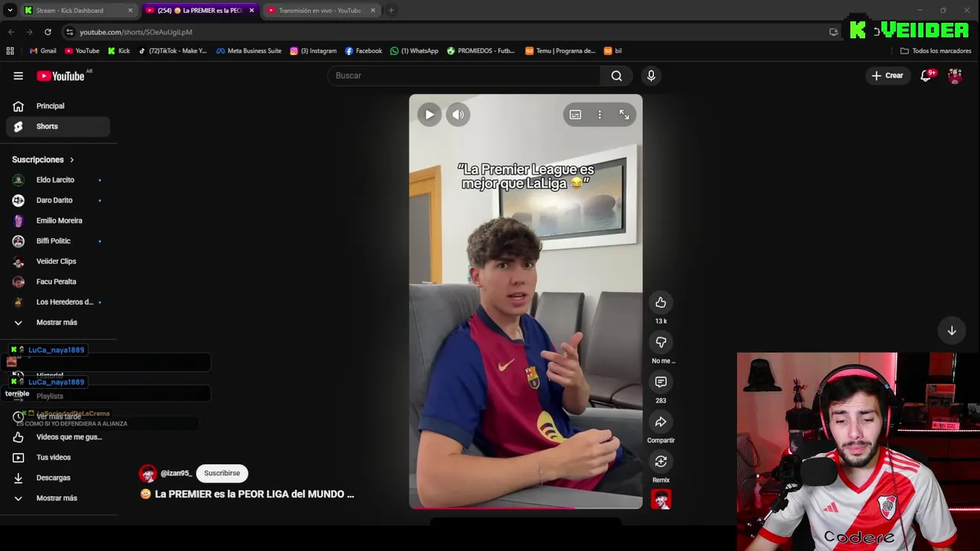Open the Instagram bookmark

pos(313,51)
